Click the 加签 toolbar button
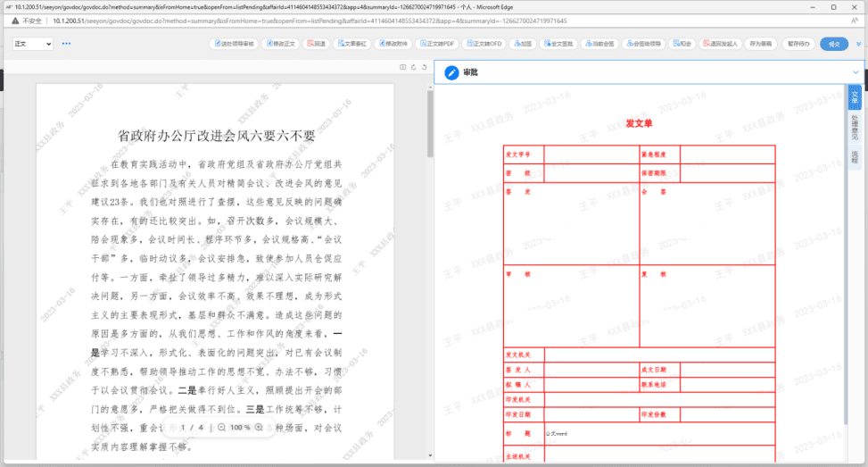 point(523,44)
